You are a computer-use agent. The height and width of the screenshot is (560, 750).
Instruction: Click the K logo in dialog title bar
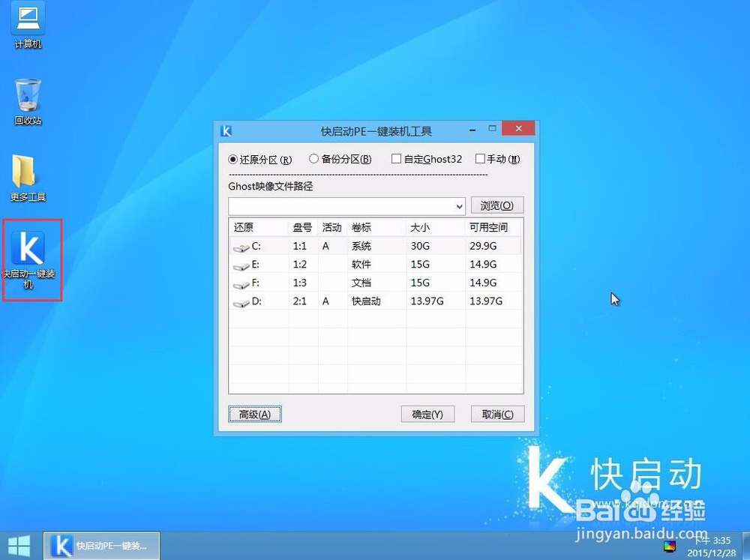[x=226, y=131]
